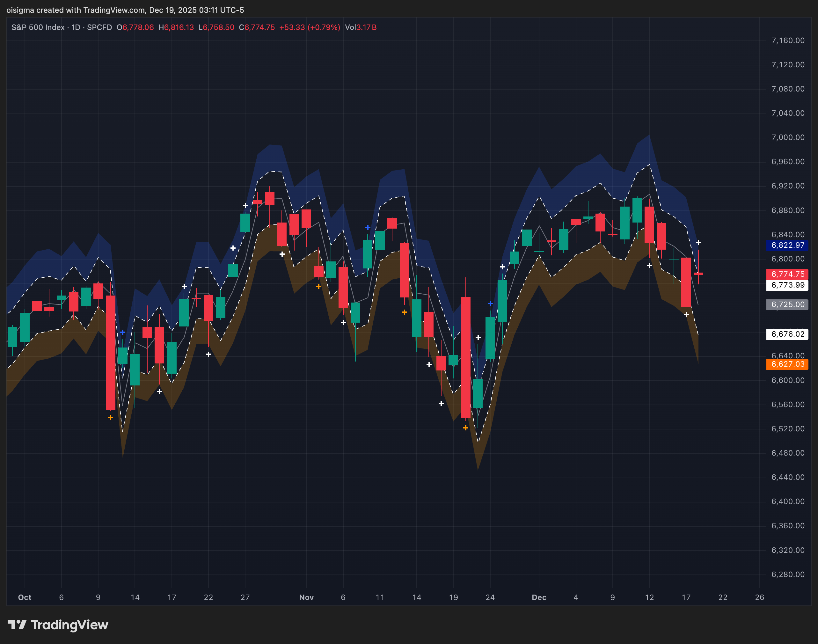
Task: Click the blue 6,822.97 price label
Action: tap(787, 245)
